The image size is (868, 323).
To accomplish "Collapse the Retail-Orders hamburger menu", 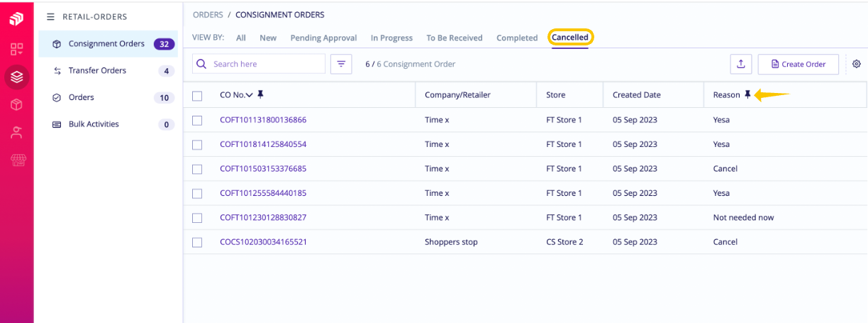I will pyautogui.click(x=50, y=16).
